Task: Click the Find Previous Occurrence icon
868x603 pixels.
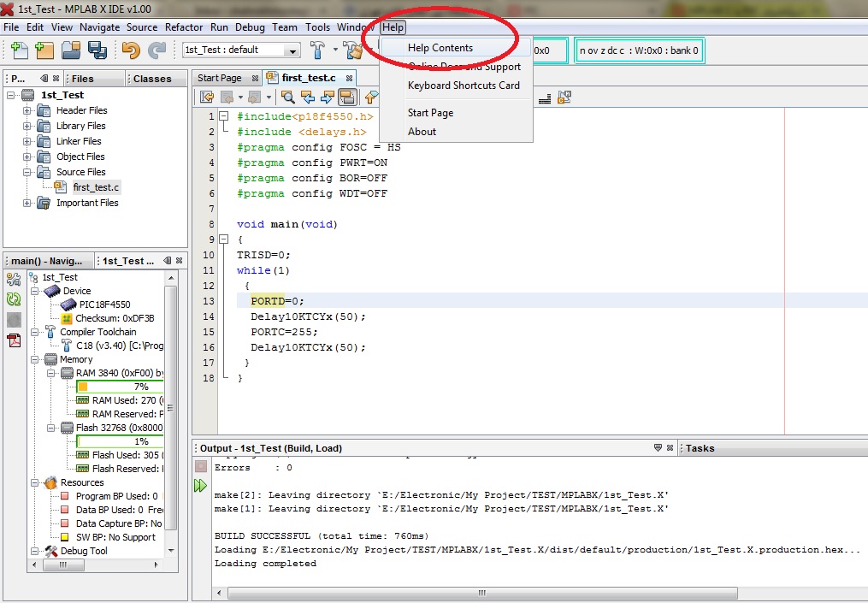Action: pyautogui.click(x=308, y=98)
